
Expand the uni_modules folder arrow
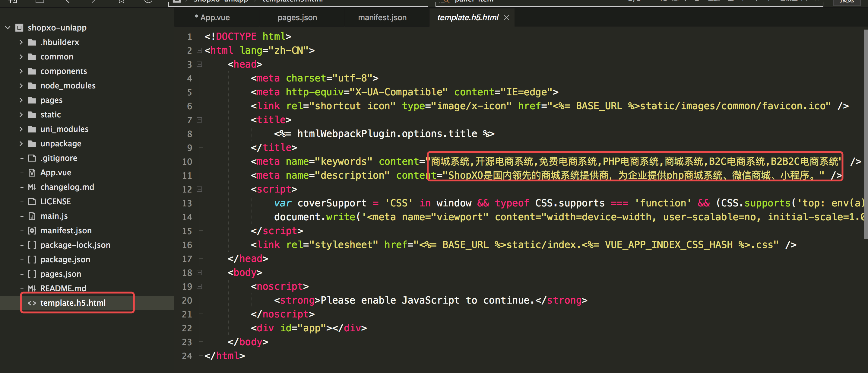pos(21,129)
